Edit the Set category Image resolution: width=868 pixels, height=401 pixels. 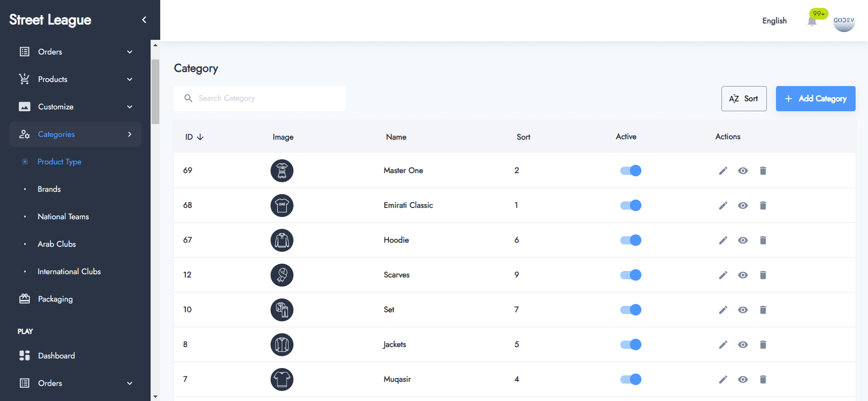click(x=723, y=310)
